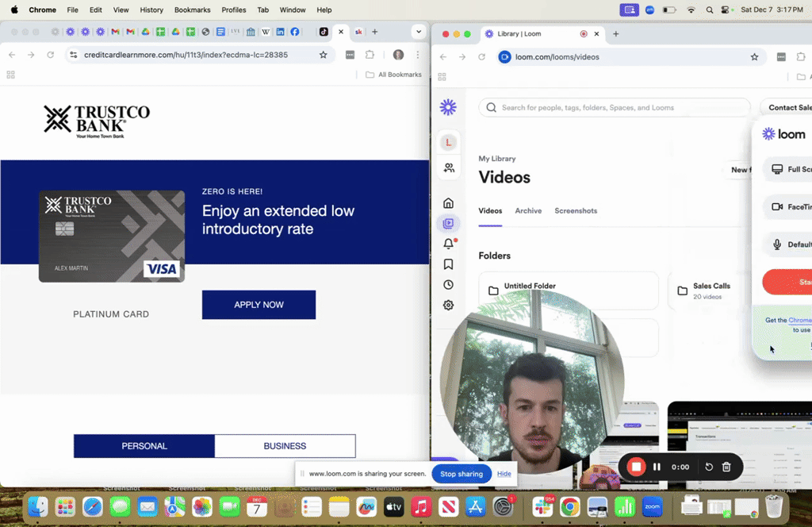Click the Platinum Visa card image
The width and height of the screenshot is (812, 527).
tap(111, 237)
